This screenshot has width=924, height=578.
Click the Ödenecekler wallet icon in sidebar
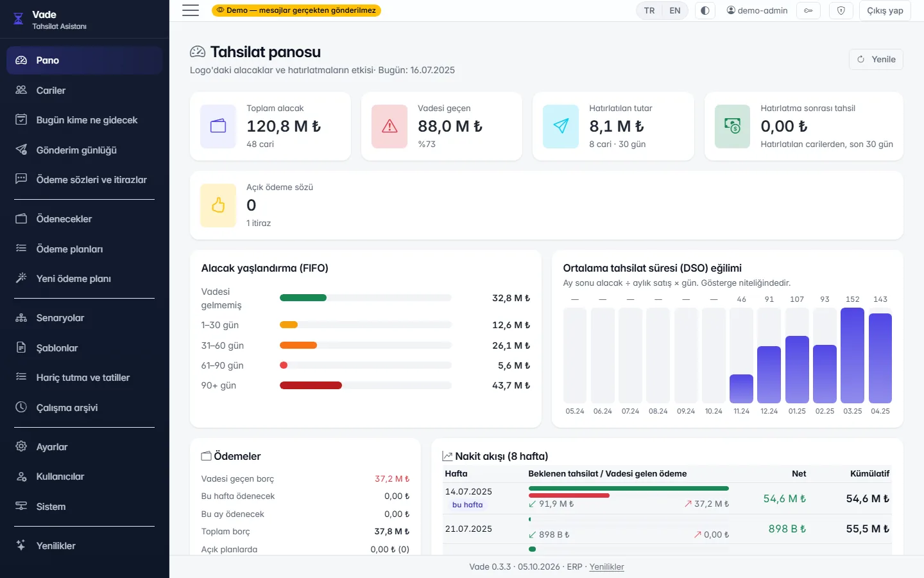tap(21, 218)
